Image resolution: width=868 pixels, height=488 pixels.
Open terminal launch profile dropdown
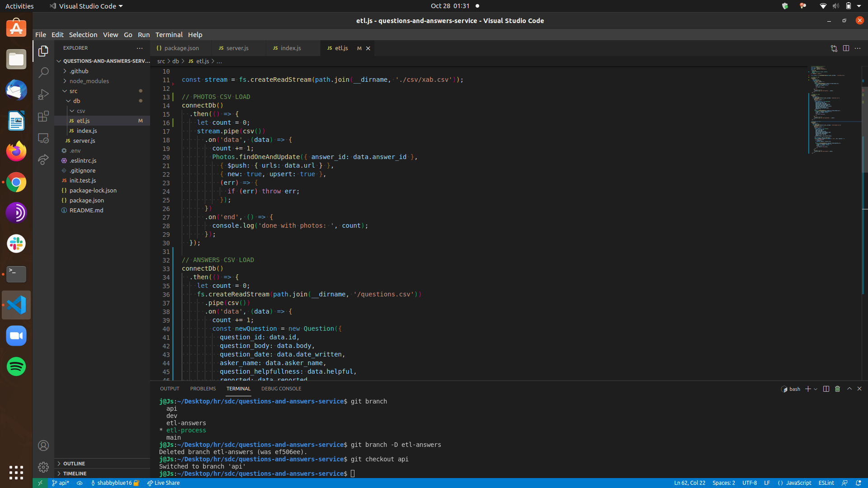point(816,389)
